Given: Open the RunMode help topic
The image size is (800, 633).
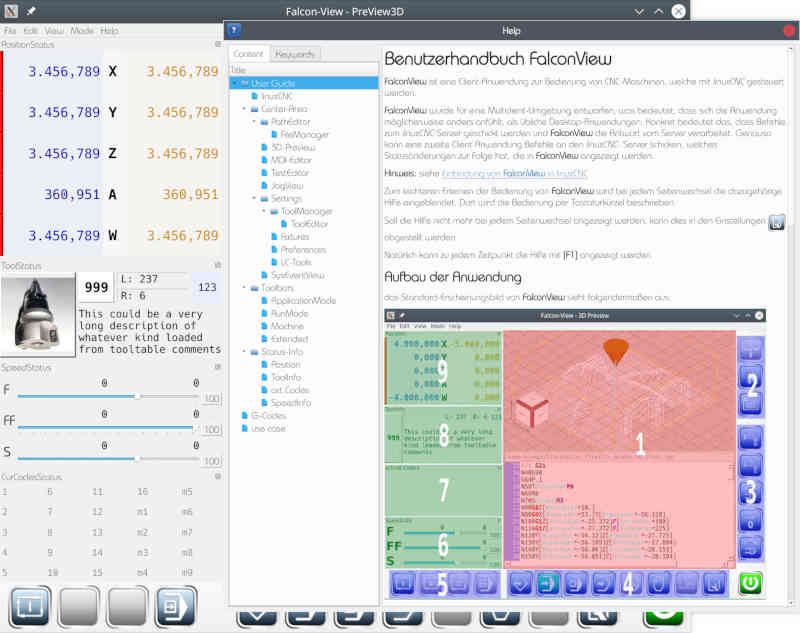Looking at the screenshot, I should tap(289, 313).
